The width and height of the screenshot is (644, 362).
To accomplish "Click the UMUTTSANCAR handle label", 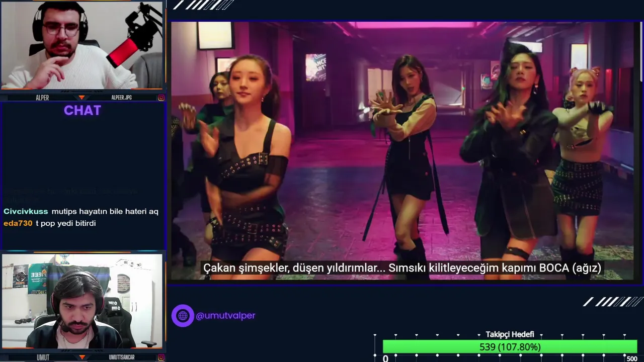I will pos(122,357).
